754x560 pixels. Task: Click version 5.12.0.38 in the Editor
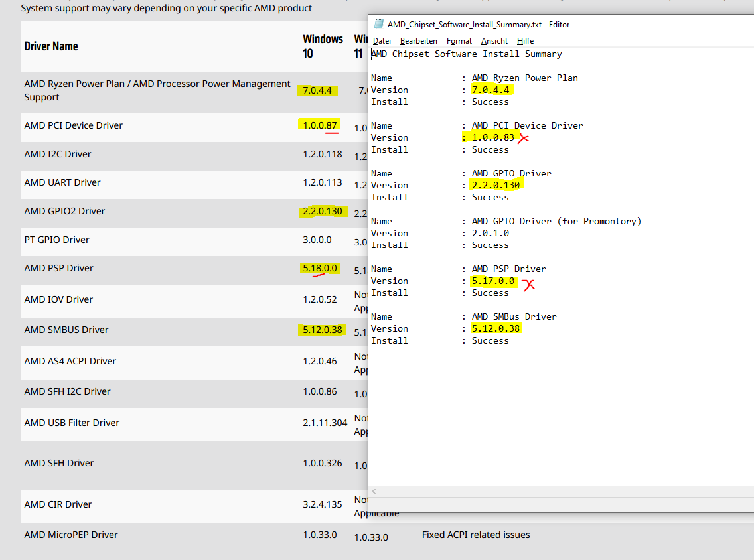click(x=496, y=328)
